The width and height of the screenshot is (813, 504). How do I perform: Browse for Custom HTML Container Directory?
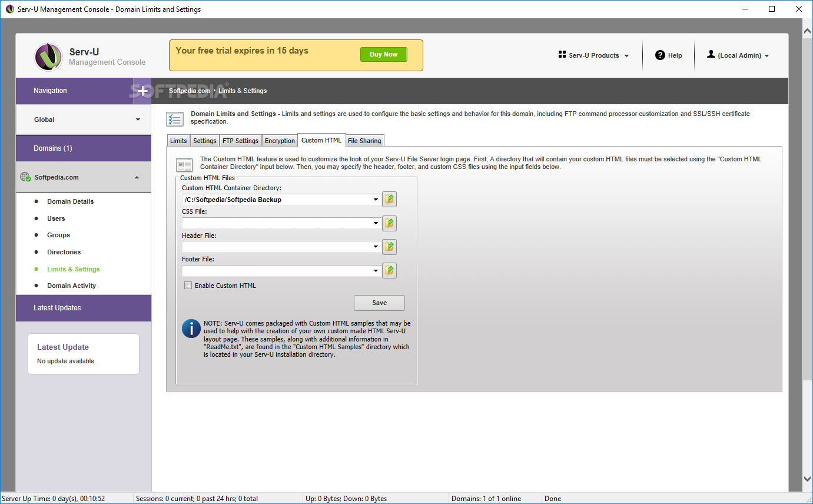point(389,199)
